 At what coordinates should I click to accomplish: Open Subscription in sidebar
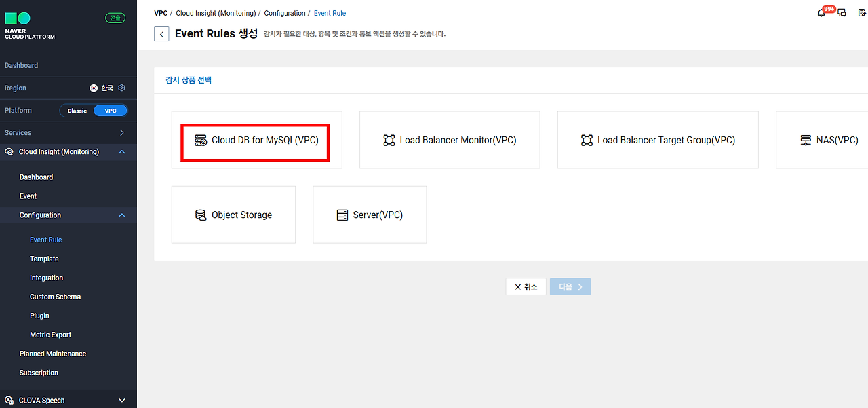pyautogui.click(x=39, y=373)
